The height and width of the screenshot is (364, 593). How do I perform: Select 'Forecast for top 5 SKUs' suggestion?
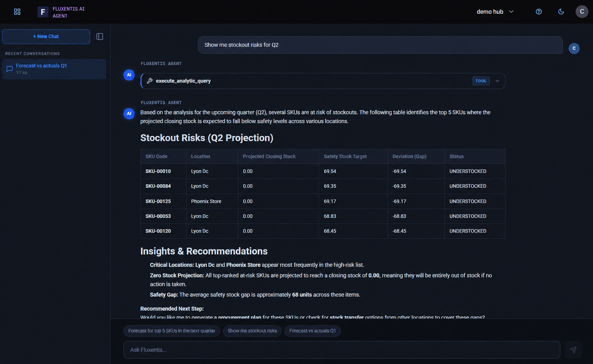(x=171, y=331)
